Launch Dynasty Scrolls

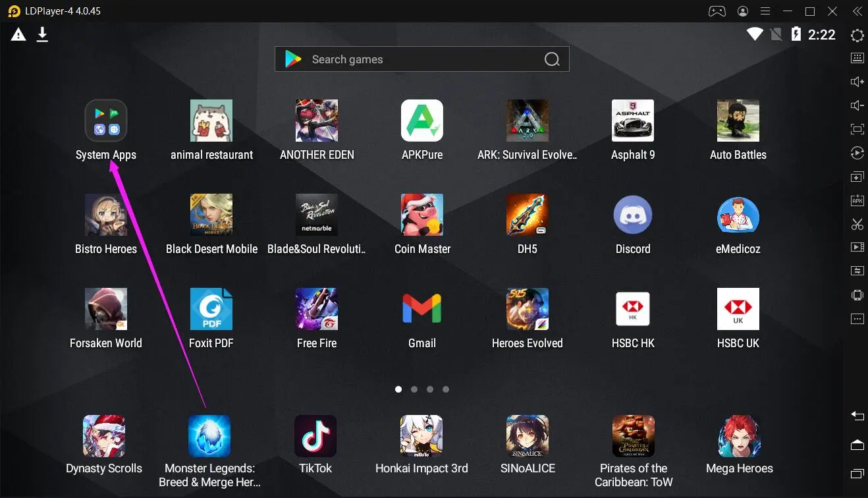104,436
